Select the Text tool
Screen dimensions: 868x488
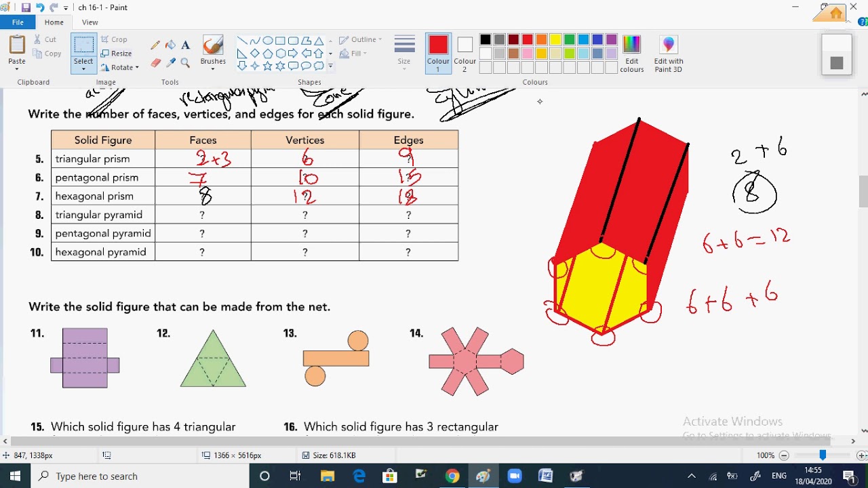point(185,45)
